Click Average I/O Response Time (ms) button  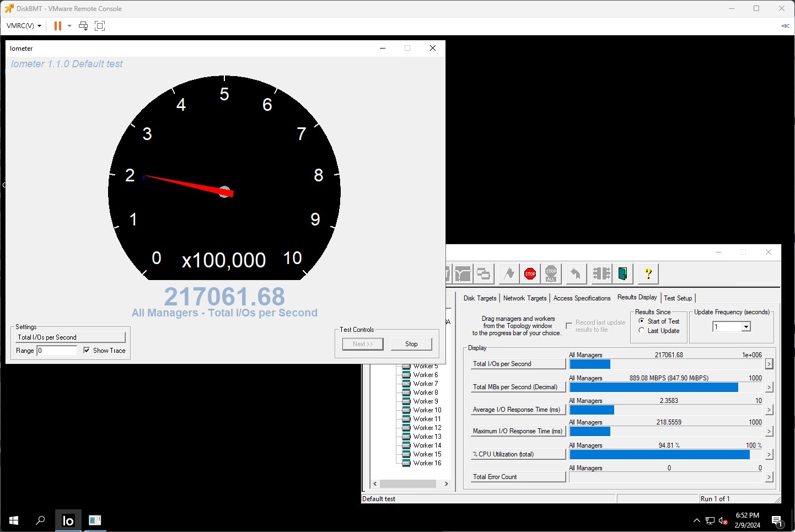pos(518,410)
